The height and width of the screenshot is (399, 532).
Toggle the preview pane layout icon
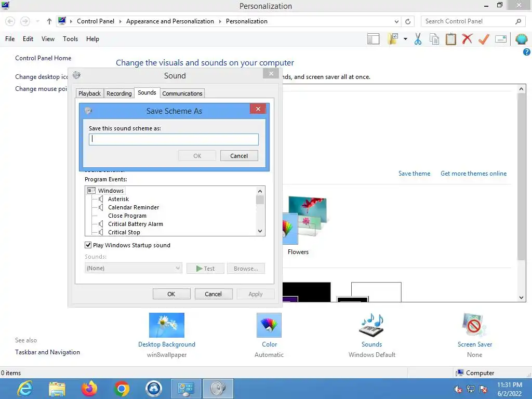point(373,39)
